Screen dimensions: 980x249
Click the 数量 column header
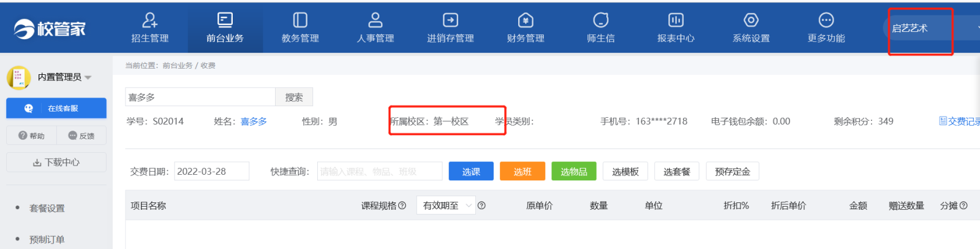(598, 206)
